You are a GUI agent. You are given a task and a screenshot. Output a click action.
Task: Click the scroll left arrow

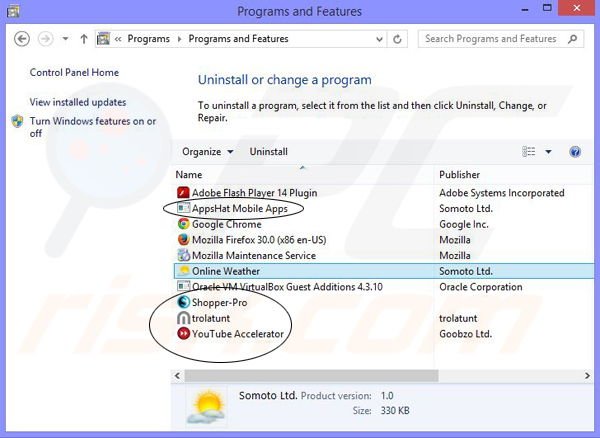point(178,376)
